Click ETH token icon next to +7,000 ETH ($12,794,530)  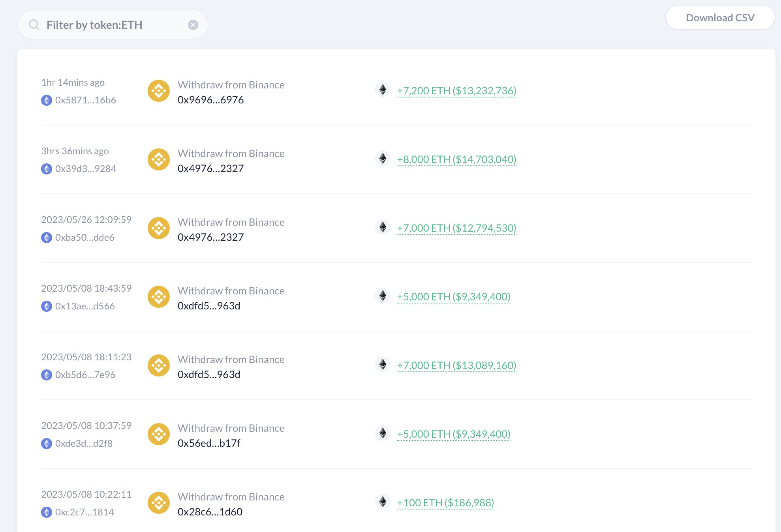(383, 227)
